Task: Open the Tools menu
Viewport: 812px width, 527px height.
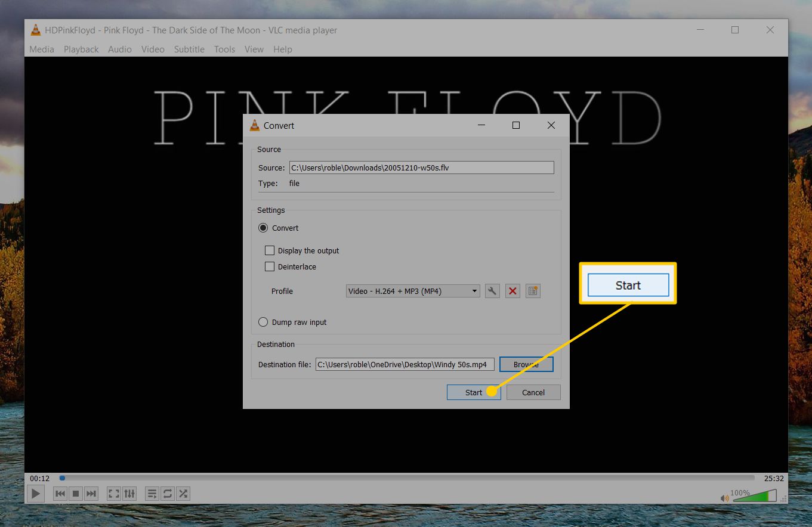Action: (x=225, y=49)
